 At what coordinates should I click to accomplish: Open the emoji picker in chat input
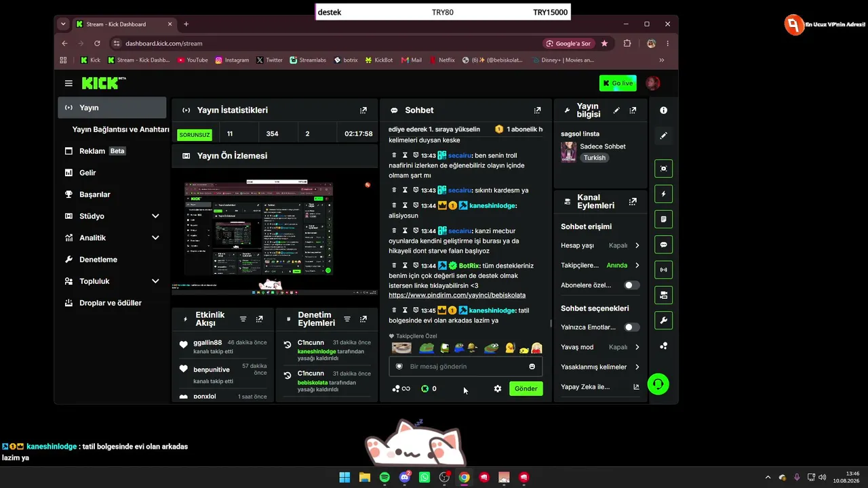pos(532,367)
